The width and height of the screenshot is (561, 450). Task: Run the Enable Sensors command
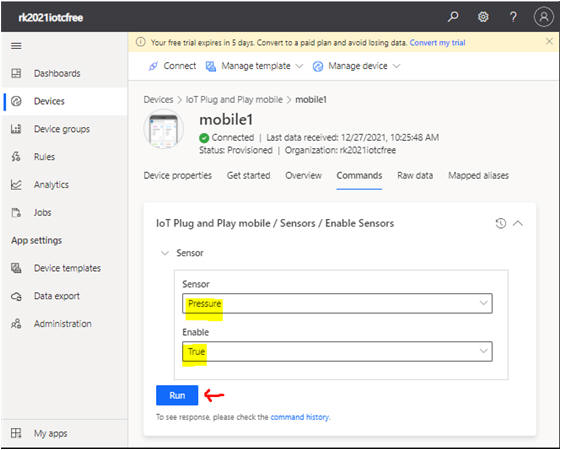pos(177,395)
